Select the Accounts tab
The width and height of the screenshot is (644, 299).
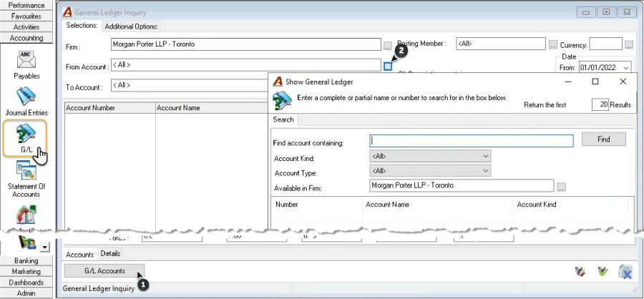point(80,254)
